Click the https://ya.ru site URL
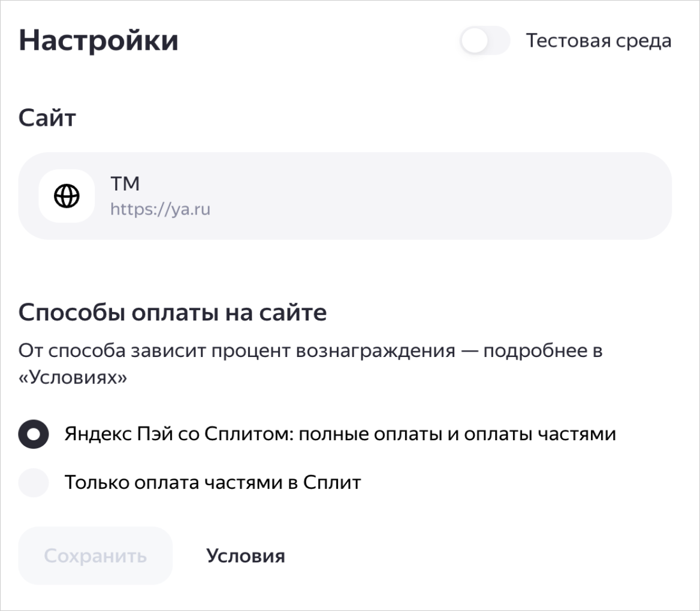The height and width of the screenshot is (611, 700). pyautogui.click(x=160, y=209)
